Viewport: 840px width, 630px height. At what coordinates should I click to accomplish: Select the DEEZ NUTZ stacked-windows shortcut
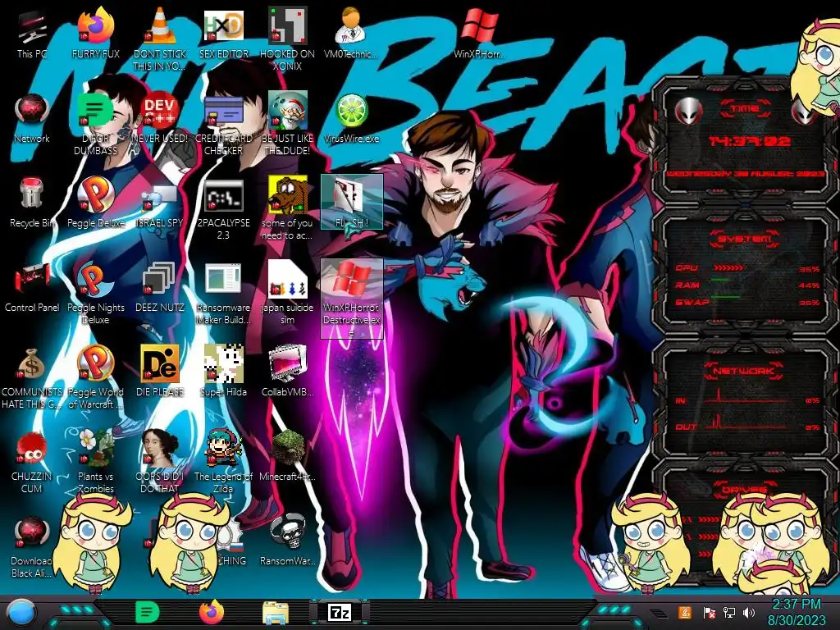(x=160, y=288)
